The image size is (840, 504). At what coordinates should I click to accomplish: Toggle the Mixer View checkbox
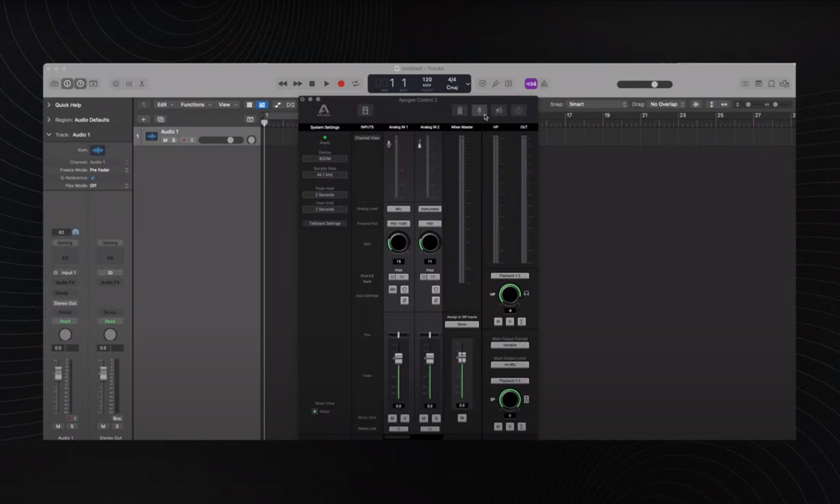tap(315, 412)
